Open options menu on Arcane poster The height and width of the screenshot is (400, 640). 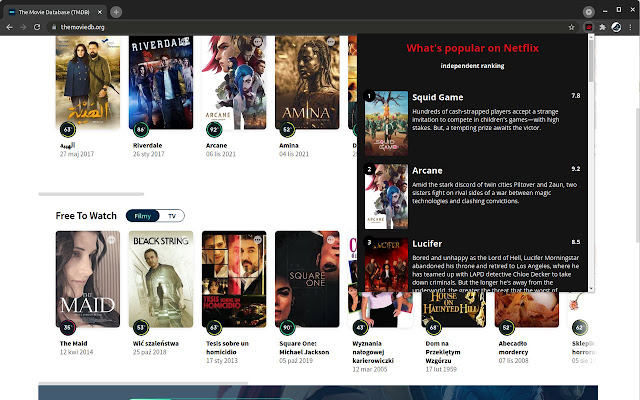[258, 42]
